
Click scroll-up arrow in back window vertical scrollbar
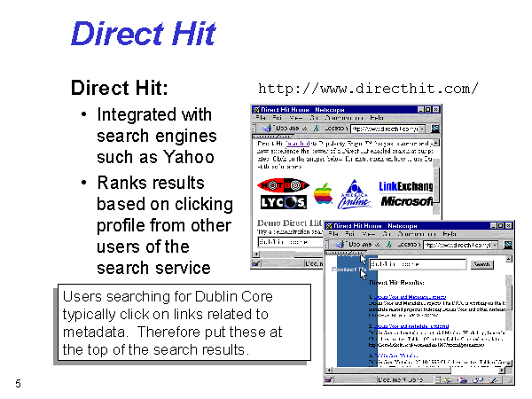pyautogui.click(x=436, y=143)
